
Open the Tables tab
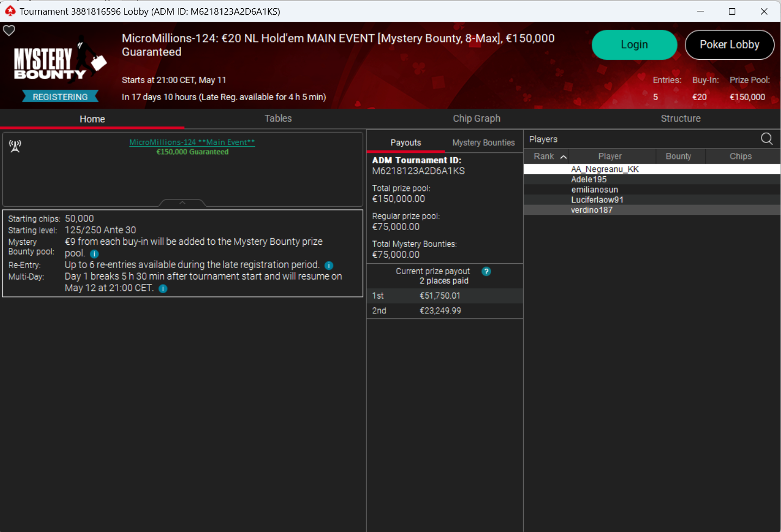pos(278,119)
